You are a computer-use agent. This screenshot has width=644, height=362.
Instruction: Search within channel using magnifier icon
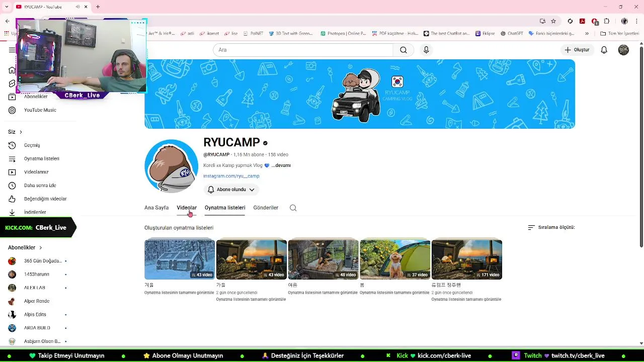click(293, 208)
